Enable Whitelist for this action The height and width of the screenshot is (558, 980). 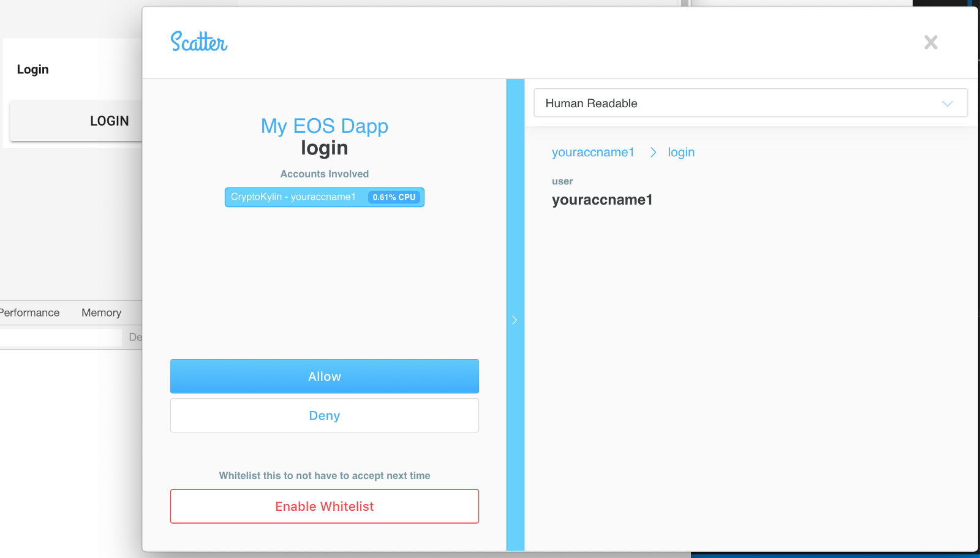[325, 506]
